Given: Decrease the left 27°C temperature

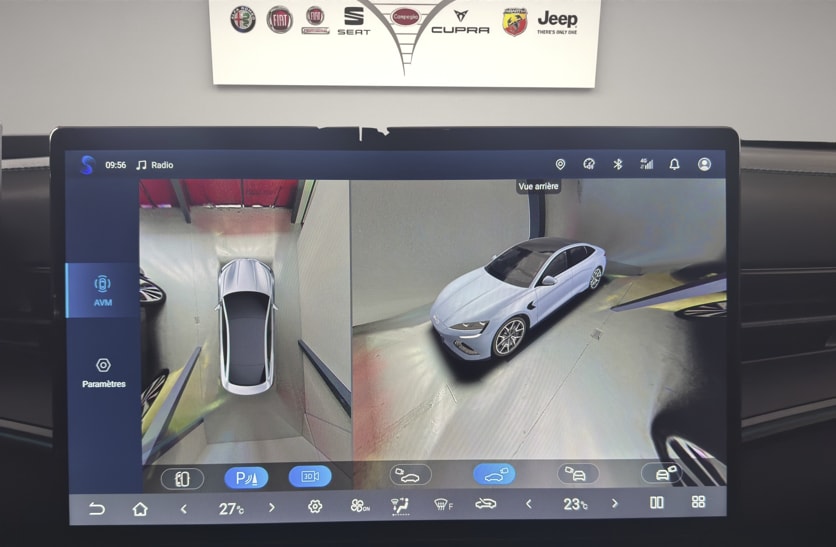Looking at the screenshot, I should coord(183,509).
